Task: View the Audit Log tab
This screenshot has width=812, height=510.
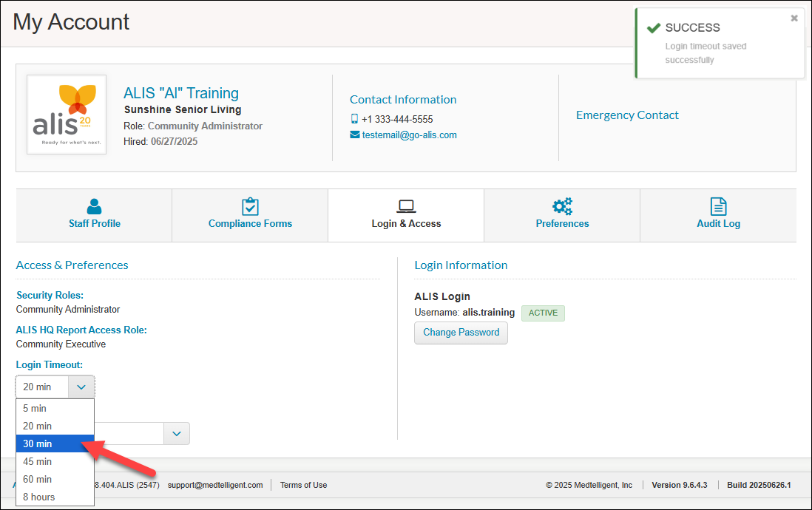Action: [718, 215]
